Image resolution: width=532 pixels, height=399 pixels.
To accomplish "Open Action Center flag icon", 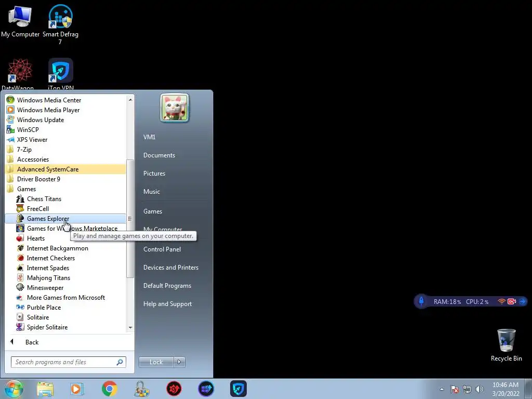I will [454, 389].
